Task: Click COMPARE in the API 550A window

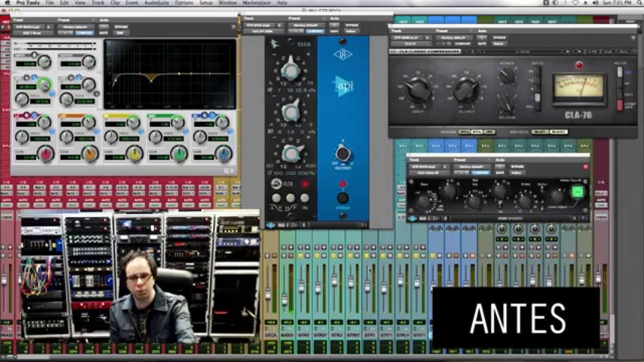Action: point(315,31)
